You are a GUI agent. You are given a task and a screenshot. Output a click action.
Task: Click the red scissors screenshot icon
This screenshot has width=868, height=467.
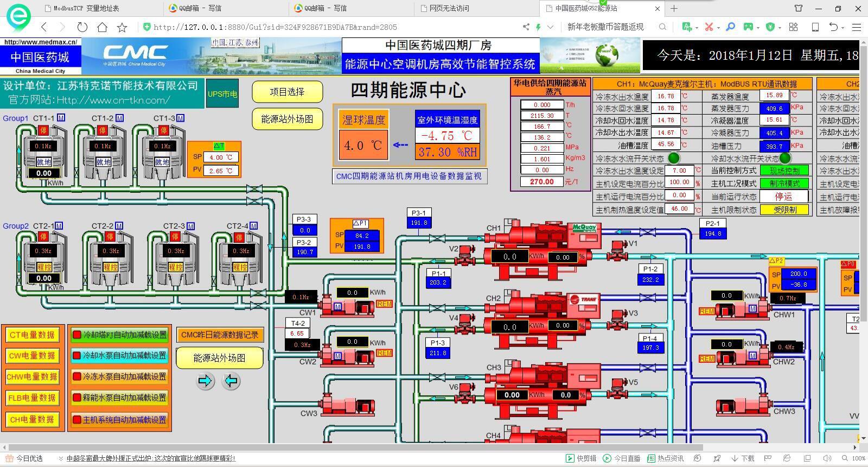click(709, 27)
